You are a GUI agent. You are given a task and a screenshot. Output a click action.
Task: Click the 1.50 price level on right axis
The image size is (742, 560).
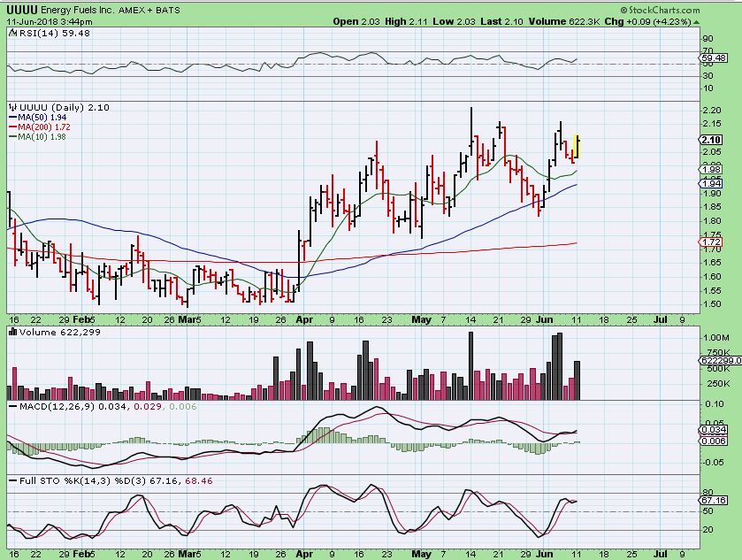click(x=713, y=304)
